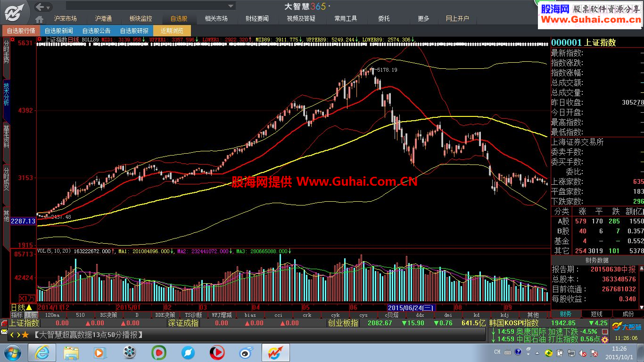Open the gear settings icon beside alerts
The height and width of the screenshot is (362, 644).
point(605,339)
